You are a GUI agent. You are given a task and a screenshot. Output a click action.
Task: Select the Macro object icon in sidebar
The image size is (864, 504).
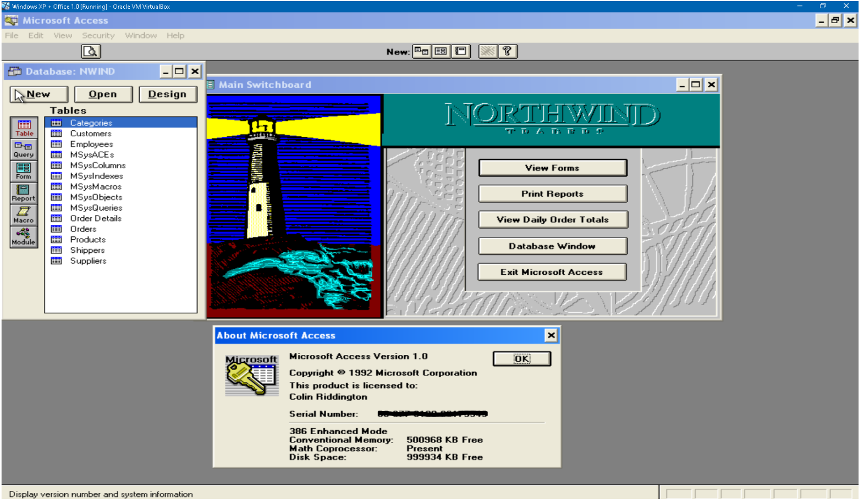coord(24,214)
